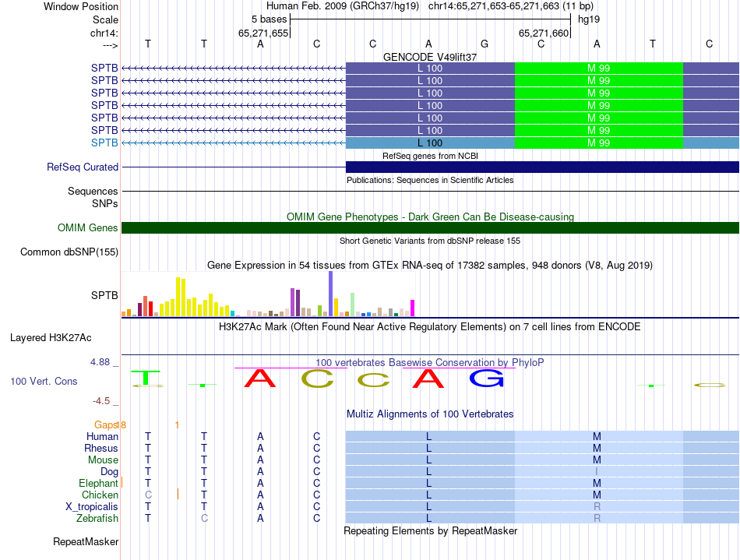Viewport: 740px width, 560px height.
Task: Click the -4.5 PhyloP lower scale value
Action: [101, 401]
